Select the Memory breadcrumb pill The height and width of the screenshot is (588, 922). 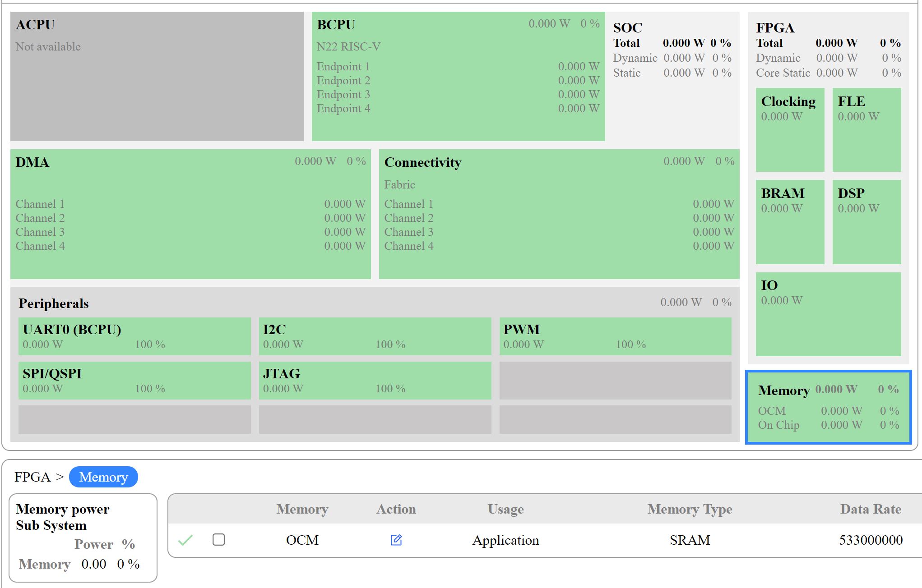coord(103,477)
